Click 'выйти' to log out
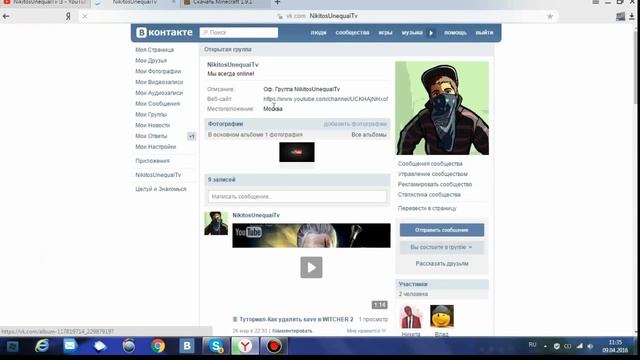 tap(484, 33)
